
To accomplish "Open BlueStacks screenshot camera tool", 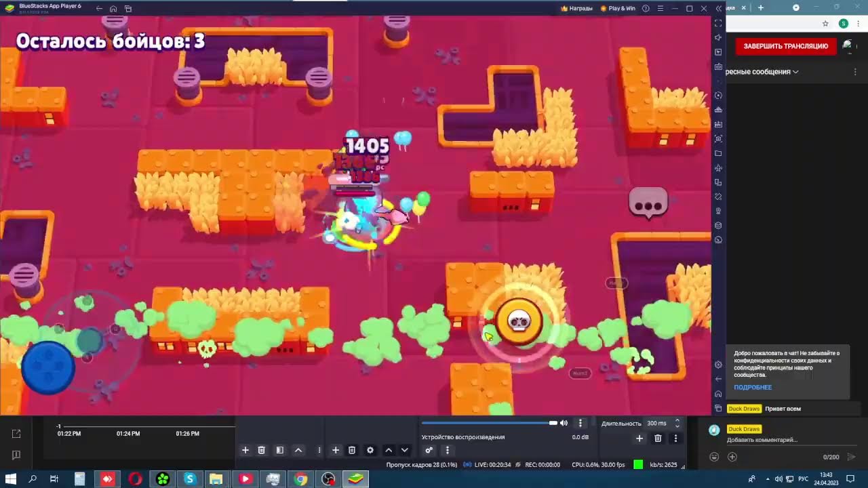I will click(x=718, y=139).
